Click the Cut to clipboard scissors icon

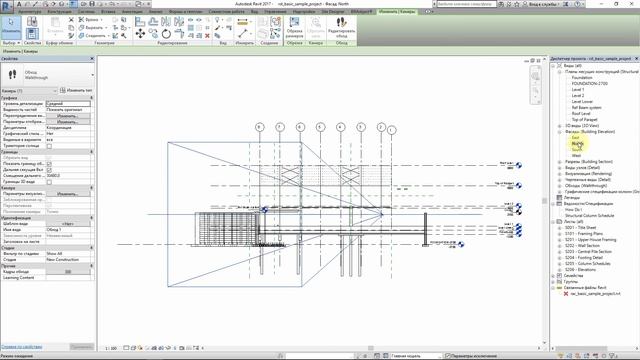tap(71, 20)
